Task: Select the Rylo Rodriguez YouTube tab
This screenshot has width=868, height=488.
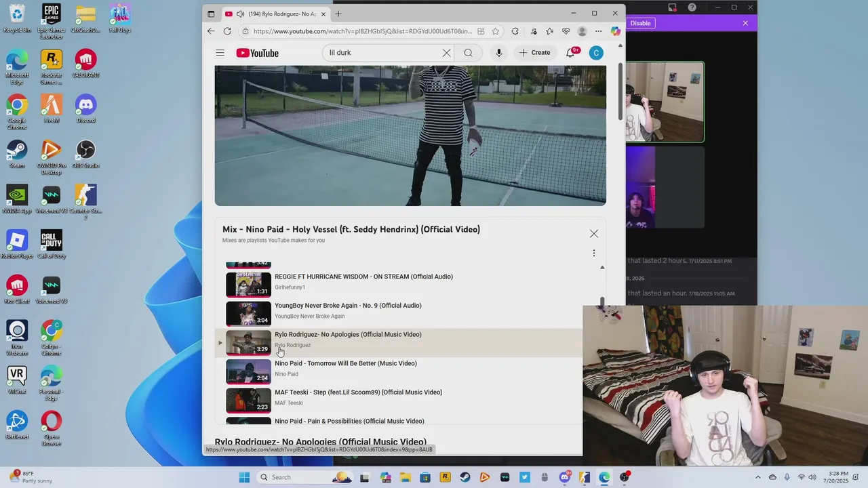Action: point(276,14)
